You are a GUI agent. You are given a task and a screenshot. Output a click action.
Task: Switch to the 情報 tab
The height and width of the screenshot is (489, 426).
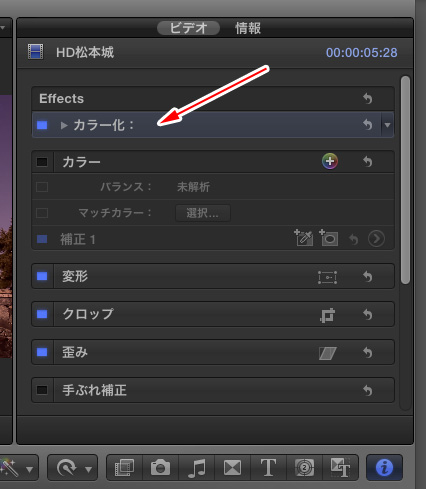point(248,28)
